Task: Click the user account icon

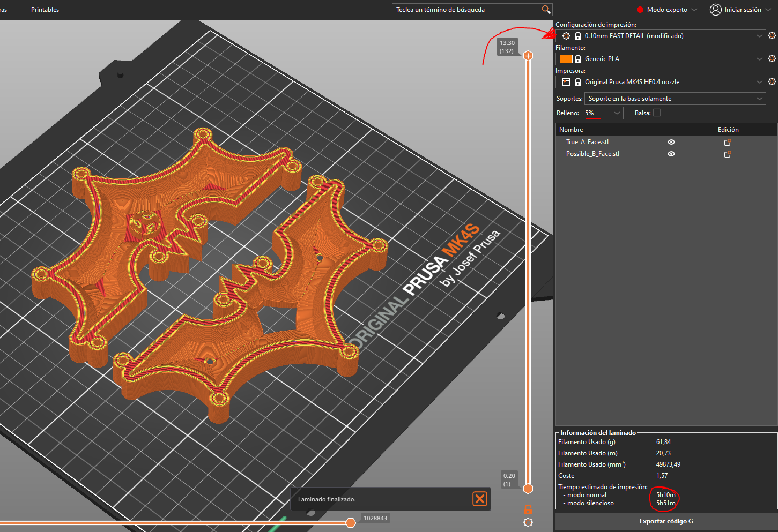Action: (x=716, y=10)
